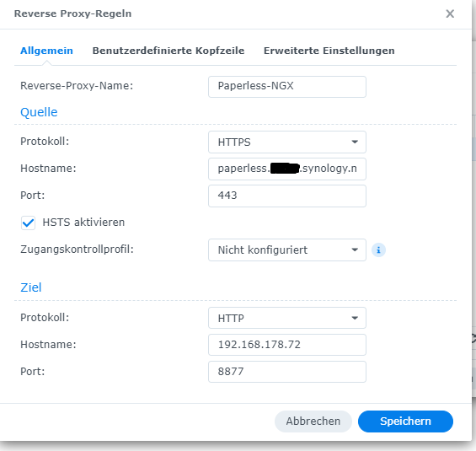Expand the Zugangskontrollprofil dropdown
This screenshot has height=451, width=476.
[x=287, y=250]
